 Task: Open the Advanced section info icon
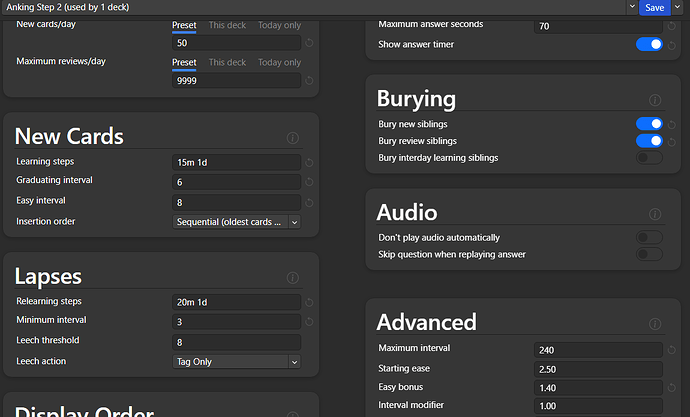[x=655, y=324]
